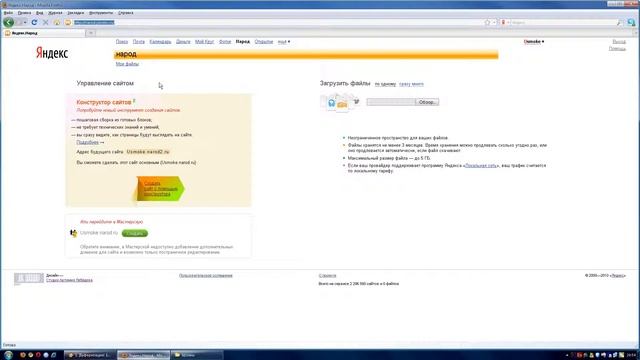Expand the 'ещё' services dropdown
640x360 pixels.
point(284,42)
